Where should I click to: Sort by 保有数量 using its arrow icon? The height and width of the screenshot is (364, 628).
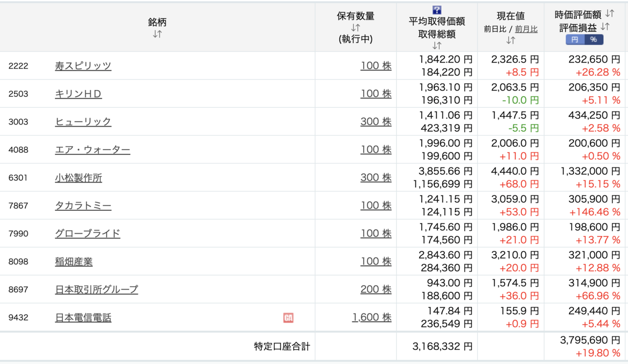356,28
